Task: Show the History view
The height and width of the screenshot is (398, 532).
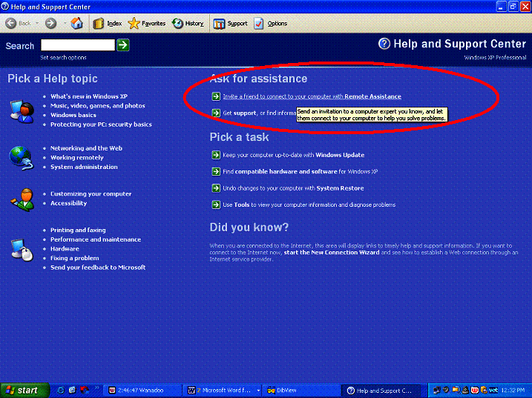Action: point(188,23)
